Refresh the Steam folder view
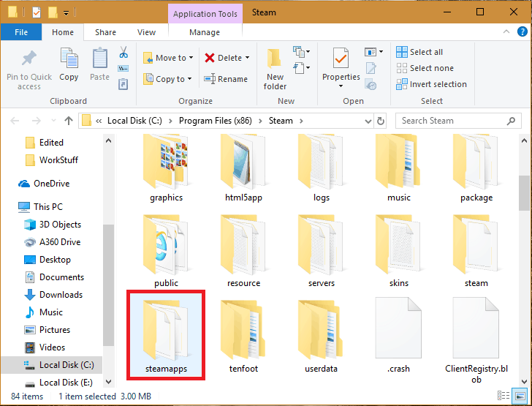Image resolution: width=532 pixels, height=406 pixels. (381, 121)
